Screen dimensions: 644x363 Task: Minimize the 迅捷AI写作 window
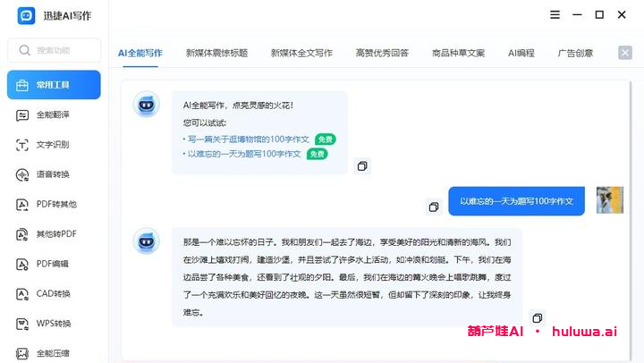tap(577, 15)
